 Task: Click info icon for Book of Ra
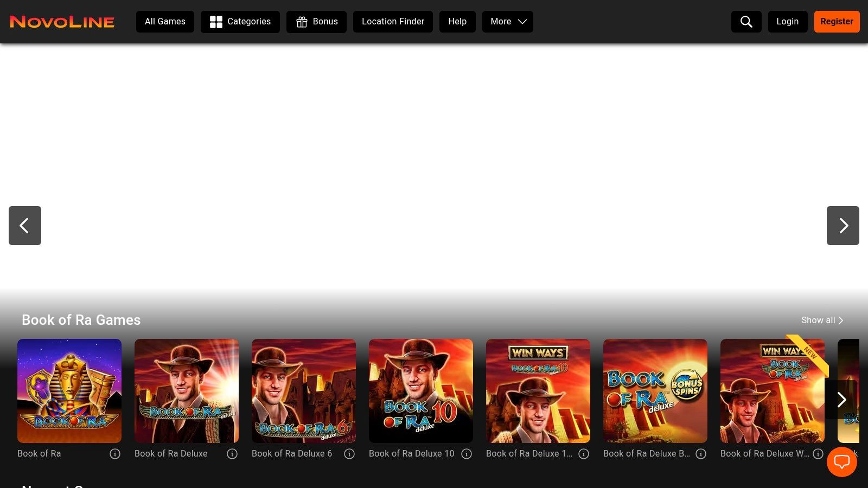tap(115, 454)
